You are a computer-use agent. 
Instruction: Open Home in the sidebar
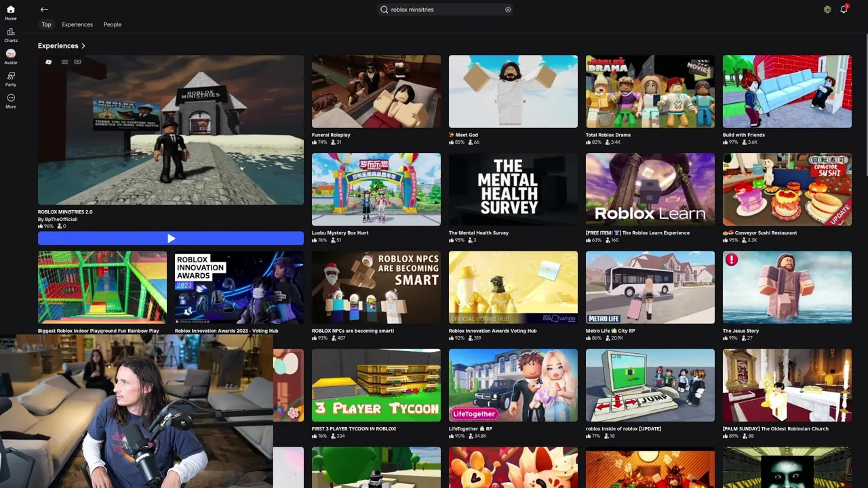pos(11,13)
